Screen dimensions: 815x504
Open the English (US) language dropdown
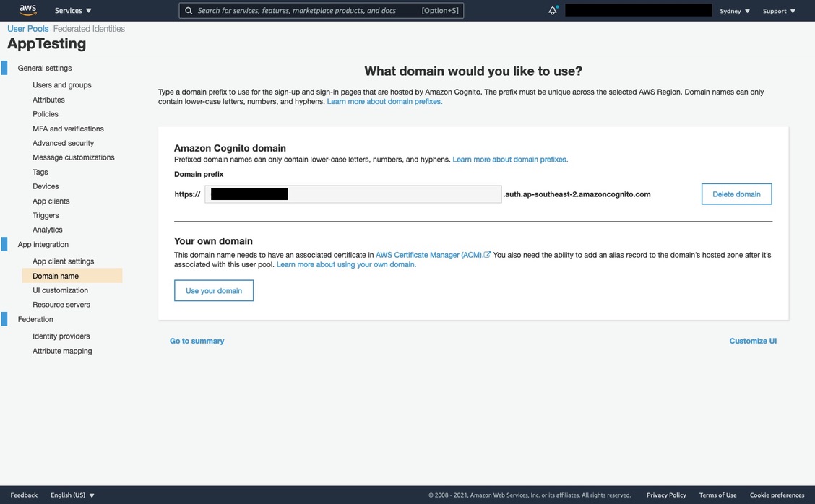pyautogui.click(x=72, y=495)
